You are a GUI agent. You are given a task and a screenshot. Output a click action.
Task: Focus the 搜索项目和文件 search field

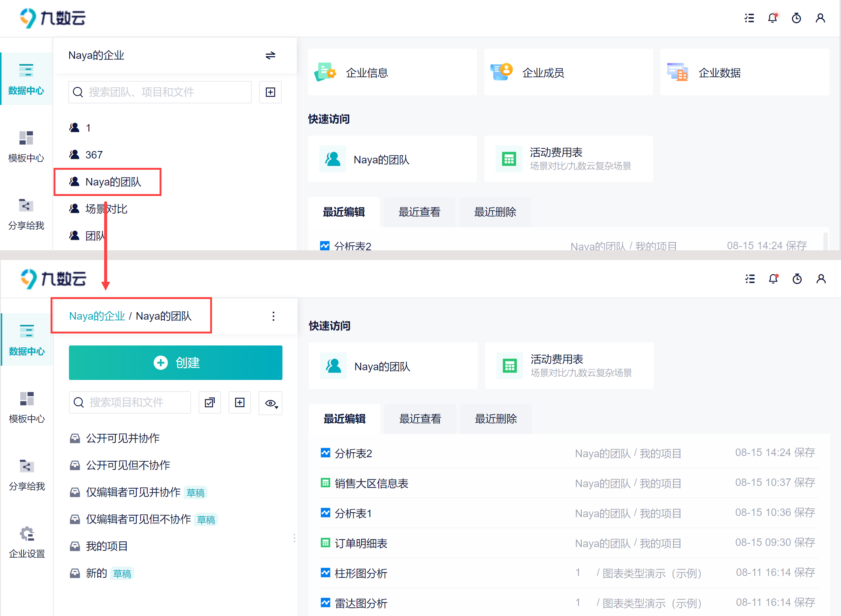[x=130, y=402]
